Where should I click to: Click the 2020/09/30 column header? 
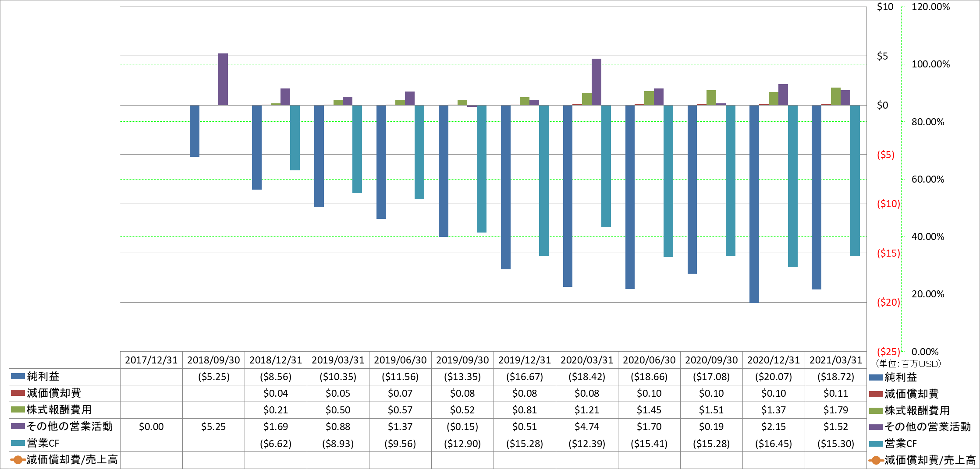711,360
